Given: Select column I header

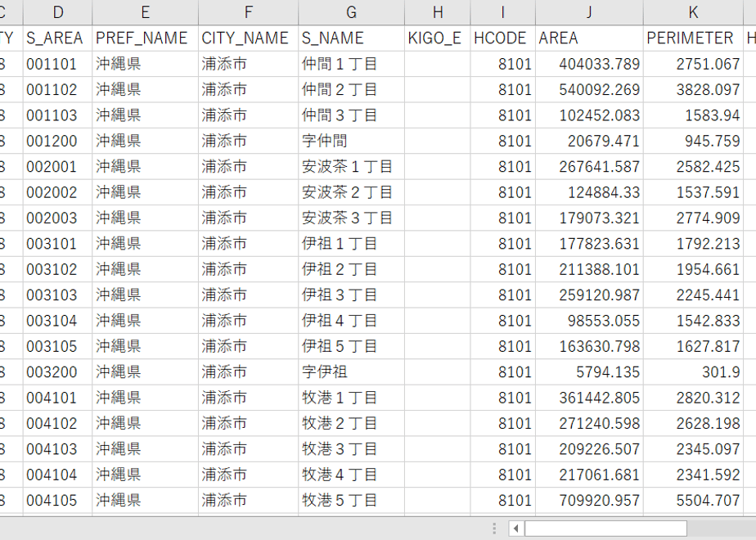Looking at the screenshot, I should [503, 12].
